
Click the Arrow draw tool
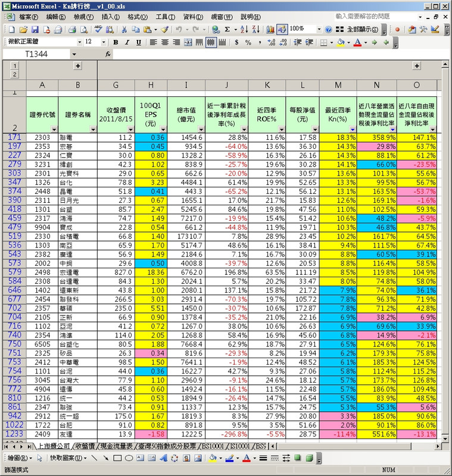106,458
